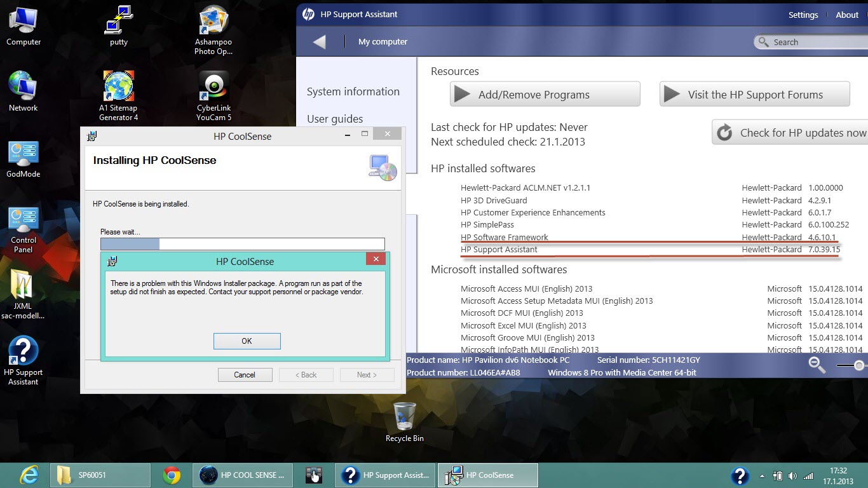Adjust the zoom slider handle
Screen dimensions: 868x488
click(859, 365)
